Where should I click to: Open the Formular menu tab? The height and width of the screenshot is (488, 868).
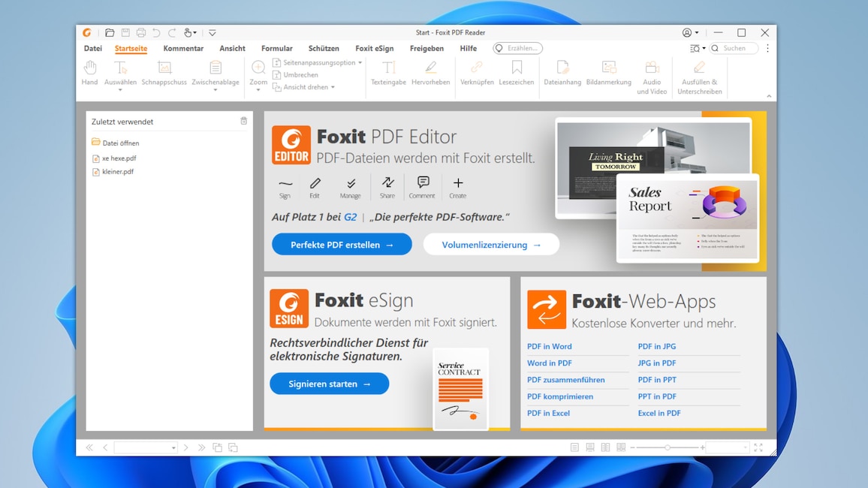coord(276,48)
